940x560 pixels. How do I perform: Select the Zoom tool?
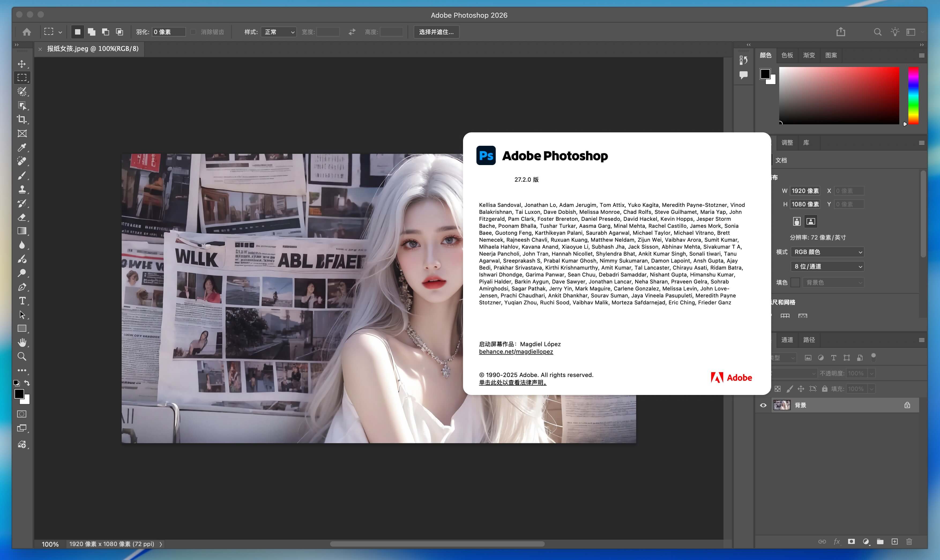pos(22,356)
